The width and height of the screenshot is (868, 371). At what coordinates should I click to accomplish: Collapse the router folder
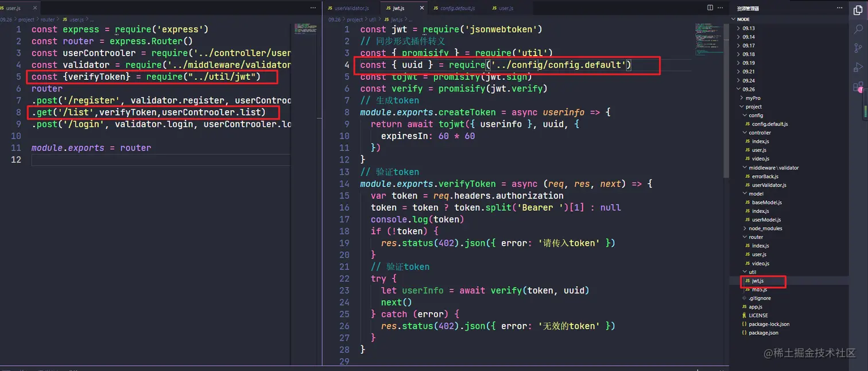coord(755,237)
